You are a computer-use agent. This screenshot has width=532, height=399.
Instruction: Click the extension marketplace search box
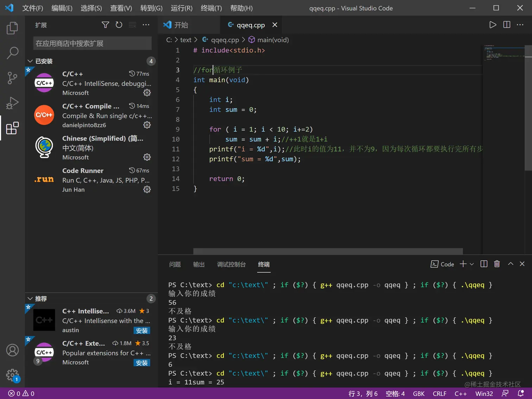click(92, 43)
